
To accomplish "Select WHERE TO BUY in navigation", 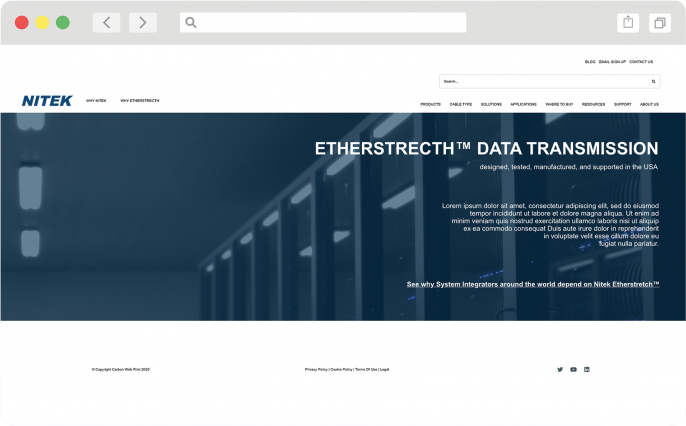I will pyautogui.click(x=559, y=105).
